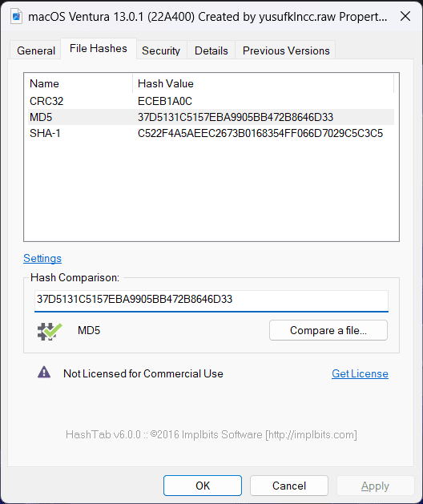Select the SHA-1 hash row
Image resolution: width=423 pixels, height=504 pixels.
click(211, 133)
